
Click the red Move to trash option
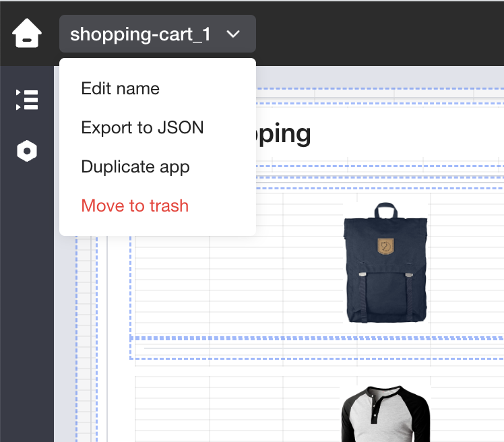tap(135, 206)
